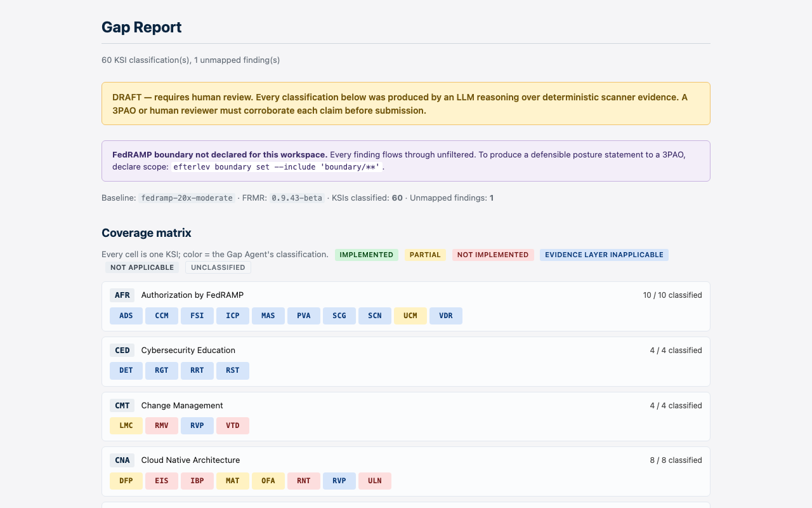Open the IBP KSI cell
812x508 pixels.
click(x=197, y=481)
